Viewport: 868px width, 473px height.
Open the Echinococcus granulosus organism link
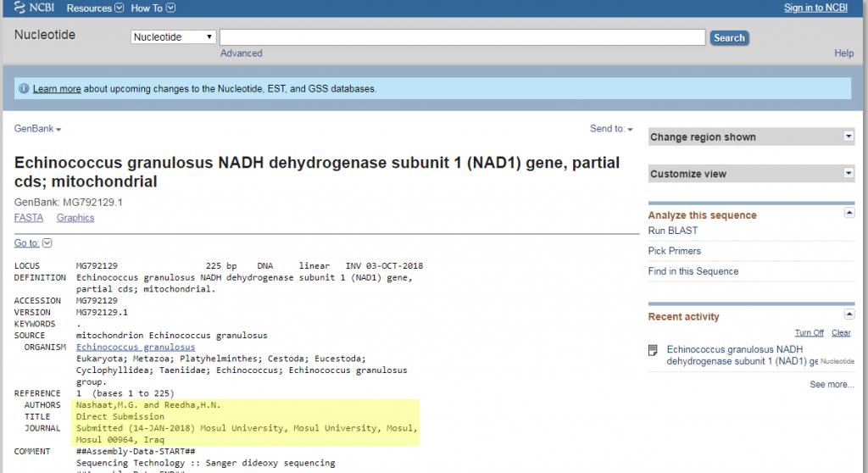pyautogui.click(x=136, y=348)
